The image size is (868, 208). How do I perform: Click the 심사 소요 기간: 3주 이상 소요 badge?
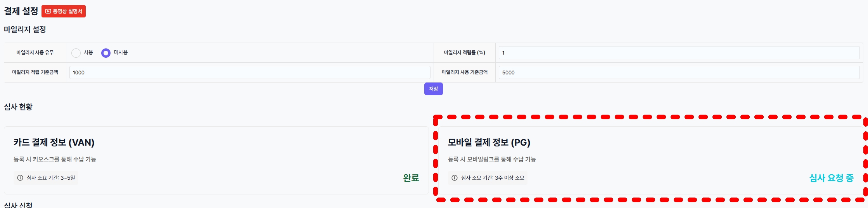[488, 178]
